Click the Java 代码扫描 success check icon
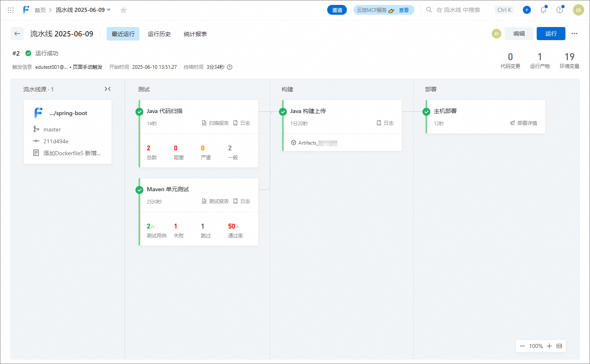This screenshot has width=590, height=364. 139,112
